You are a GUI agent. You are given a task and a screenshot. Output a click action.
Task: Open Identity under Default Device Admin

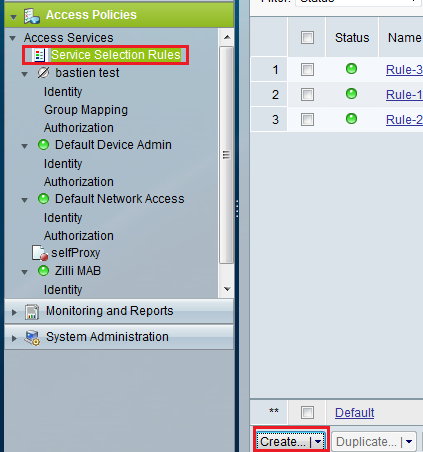pos(63,164)
